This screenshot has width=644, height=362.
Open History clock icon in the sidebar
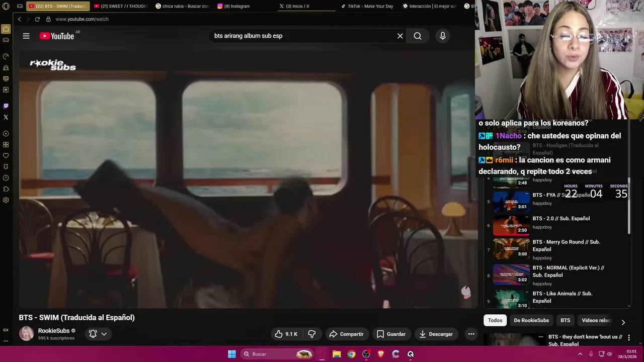[x=6, y=178]
